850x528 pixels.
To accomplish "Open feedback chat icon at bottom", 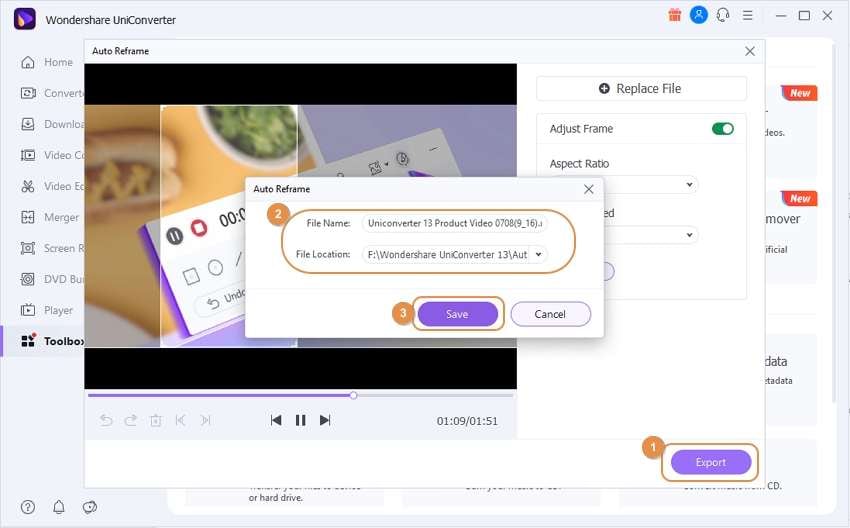I will point(89,507).
